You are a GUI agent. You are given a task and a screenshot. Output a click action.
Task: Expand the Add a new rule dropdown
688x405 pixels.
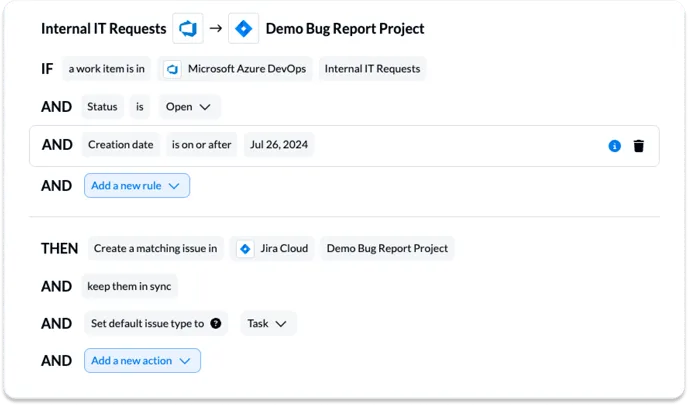137,186
